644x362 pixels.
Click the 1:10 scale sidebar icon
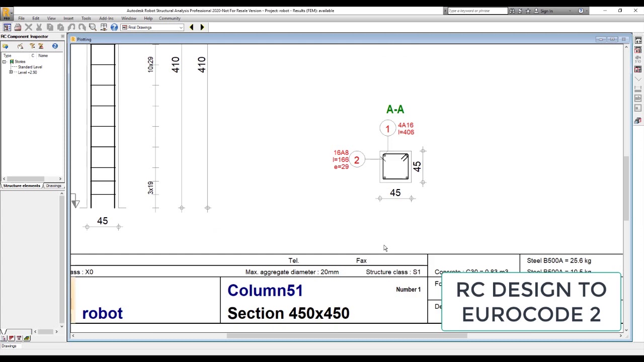[638, 59]
